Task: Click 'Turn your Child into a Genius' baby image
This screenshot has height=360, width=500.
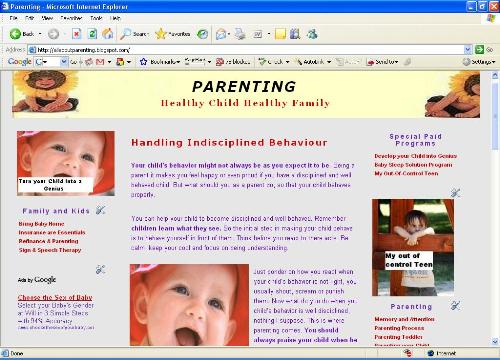Action: 66,163
